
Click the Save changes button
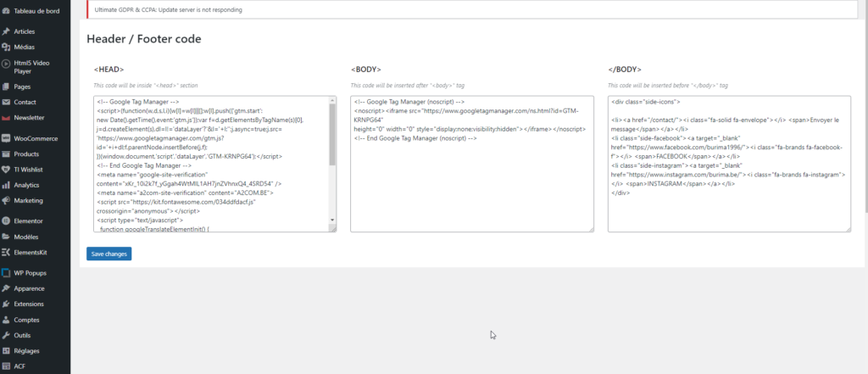pyautogui.click(x=109, y=254)
